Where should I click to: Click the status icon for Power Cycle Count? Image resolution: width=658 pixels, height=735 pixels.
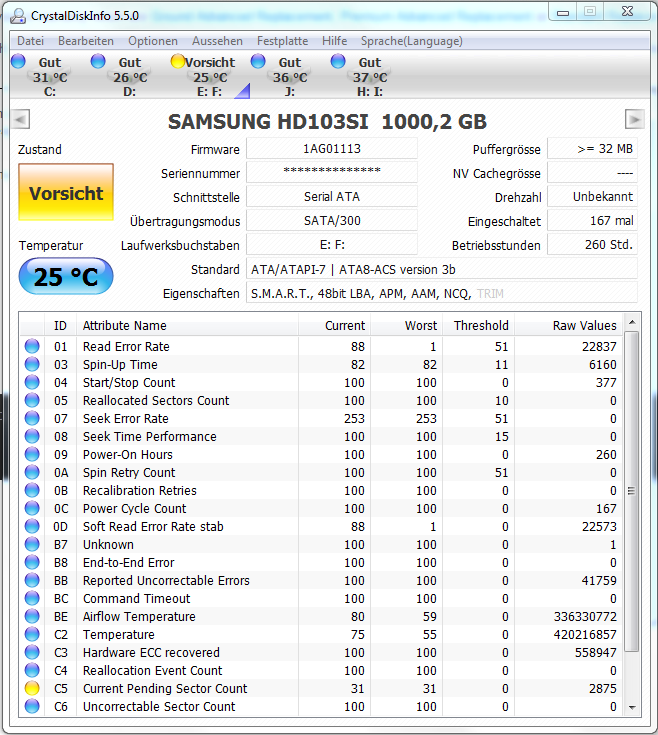point(32,508)
